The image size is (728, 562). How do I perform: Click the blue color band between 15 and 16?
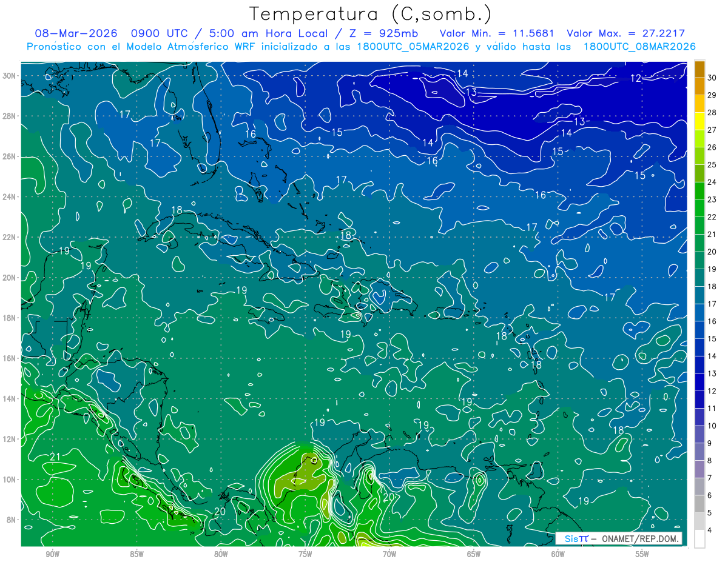[x=699, y=330]
